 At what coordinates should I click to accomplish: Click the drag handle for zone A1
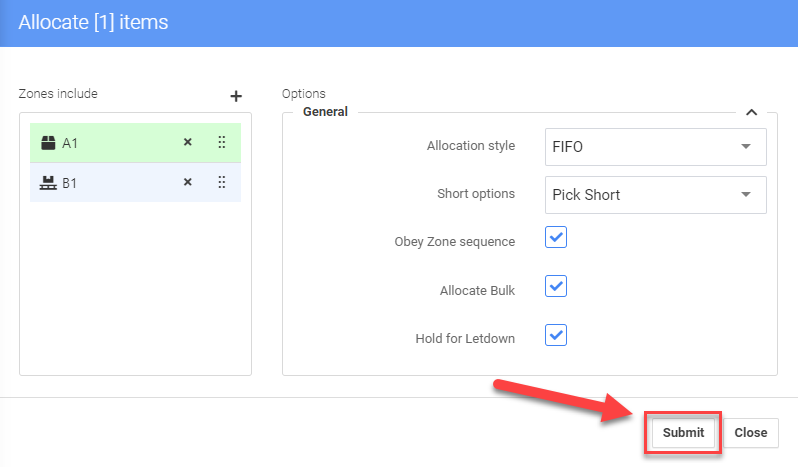tap(221, 143)
